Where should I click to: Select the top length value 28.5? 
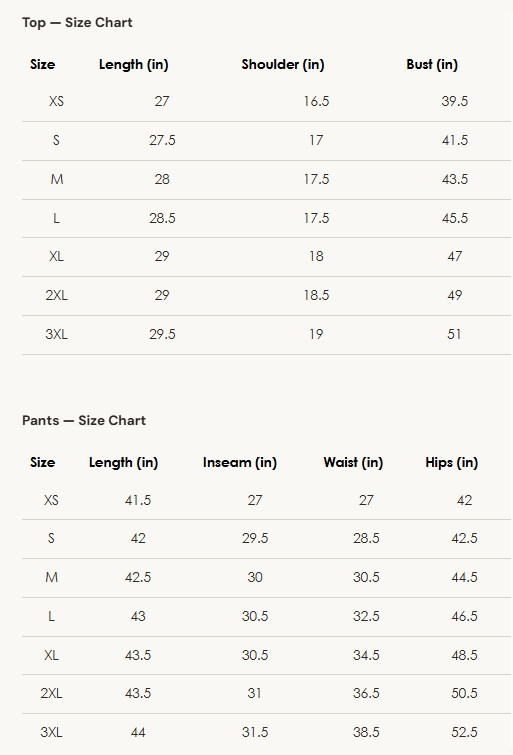[162, 218]
